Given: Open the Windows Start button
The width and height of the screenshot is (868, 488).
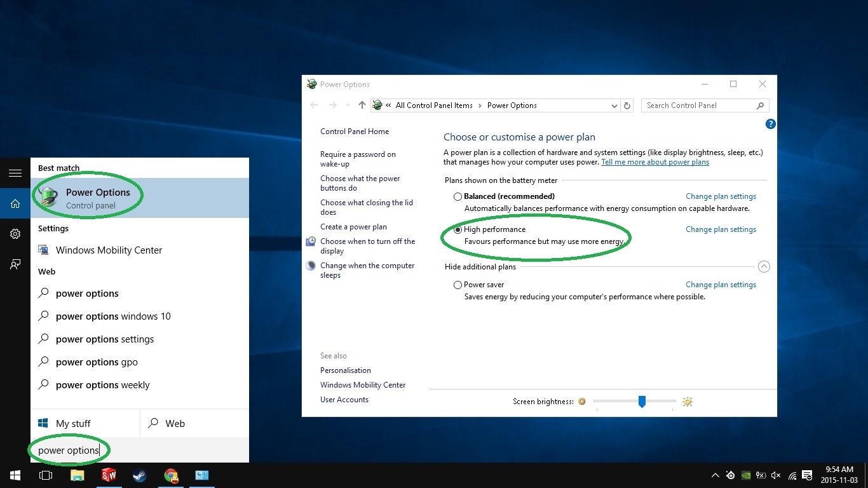Looking at the screenshot, I should pyautogui.click(x=15, y=475).
